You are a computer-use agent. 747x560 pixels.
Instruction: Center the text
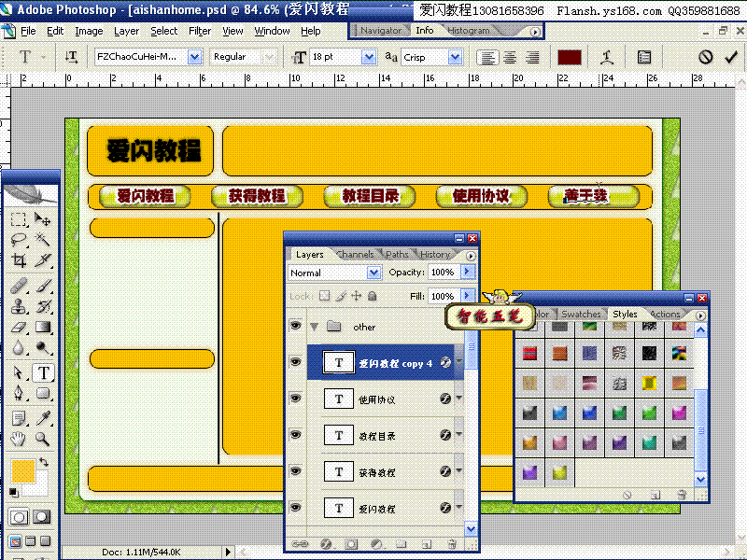[510, 58]
